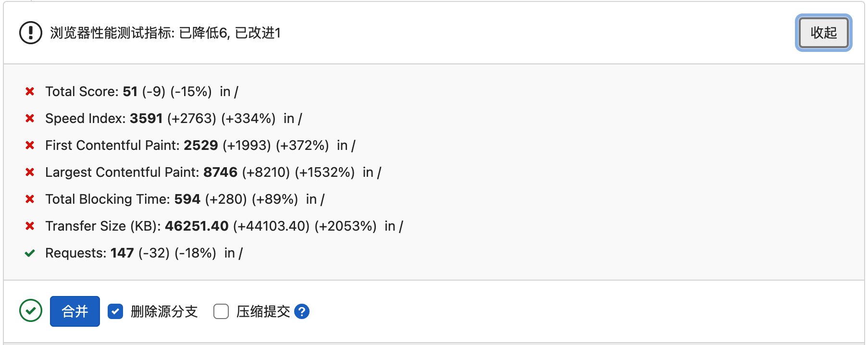868x345 pixels.
Task: Click red X beside First Contentful Paint
Action: click(x=30, y=145)
